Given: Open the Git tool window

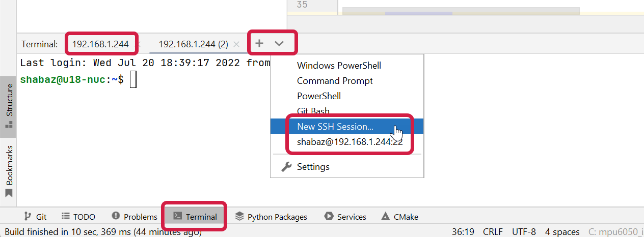Looking at the screenshot, I should click(36, 217).
